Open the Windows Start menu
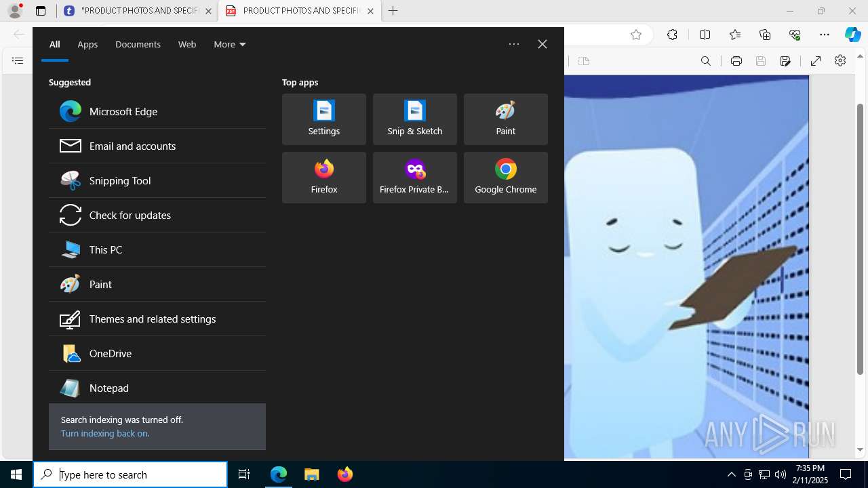 16,474
